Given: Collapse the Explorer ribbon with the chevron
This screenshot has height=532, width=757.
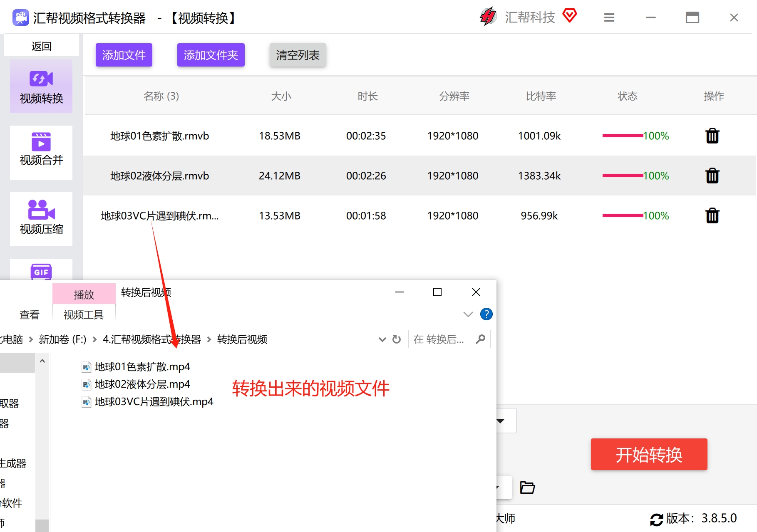Looking at the screenshot, I should pyautogui.click(x=467, y=314).
